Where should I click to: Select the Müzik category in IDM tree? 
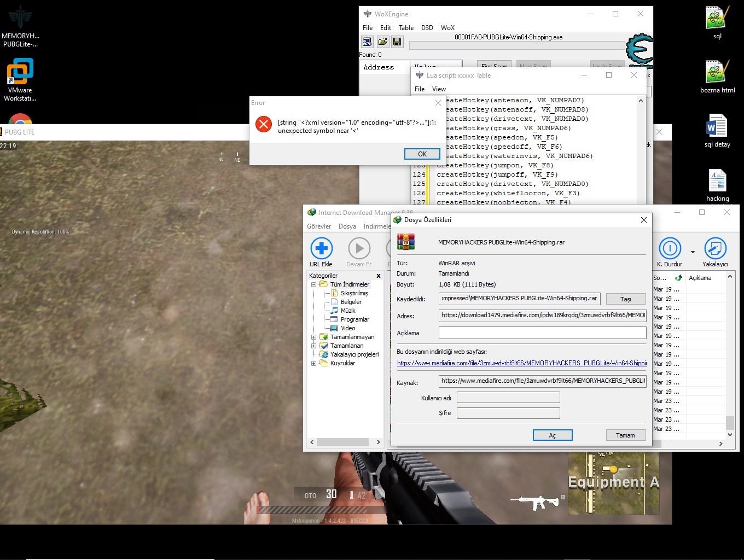348,311
